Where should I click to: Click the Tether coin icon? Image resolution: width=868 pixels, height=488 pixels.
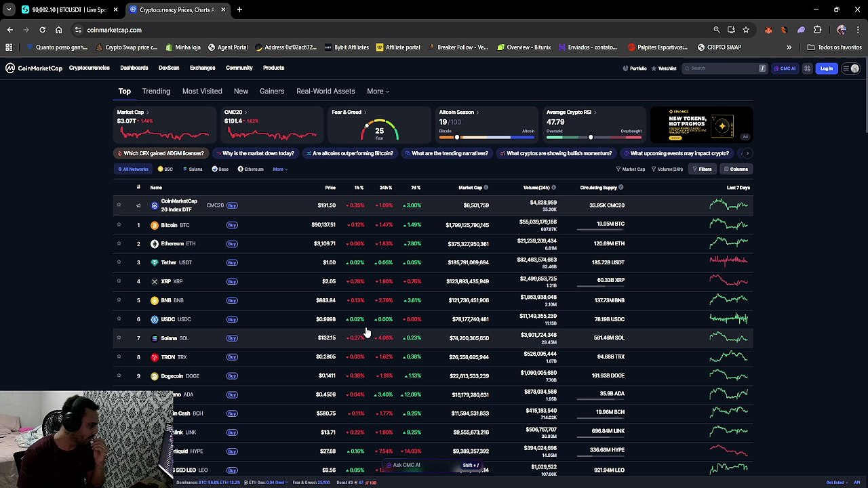tap(155, 262)
